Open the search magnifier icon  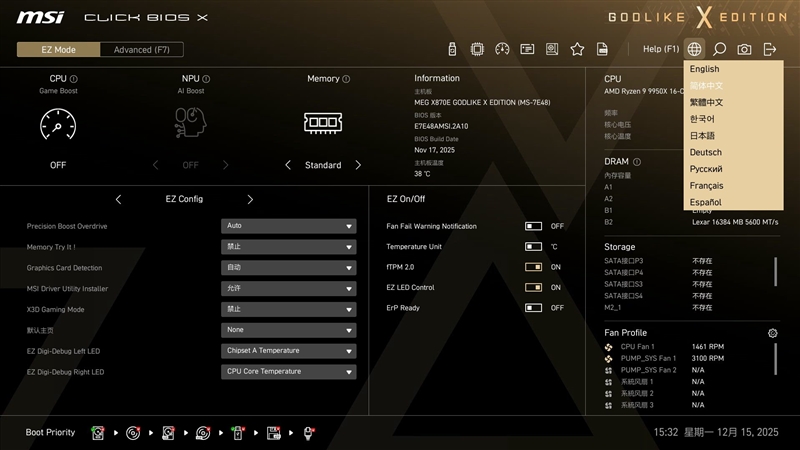(x=719, y=49)
